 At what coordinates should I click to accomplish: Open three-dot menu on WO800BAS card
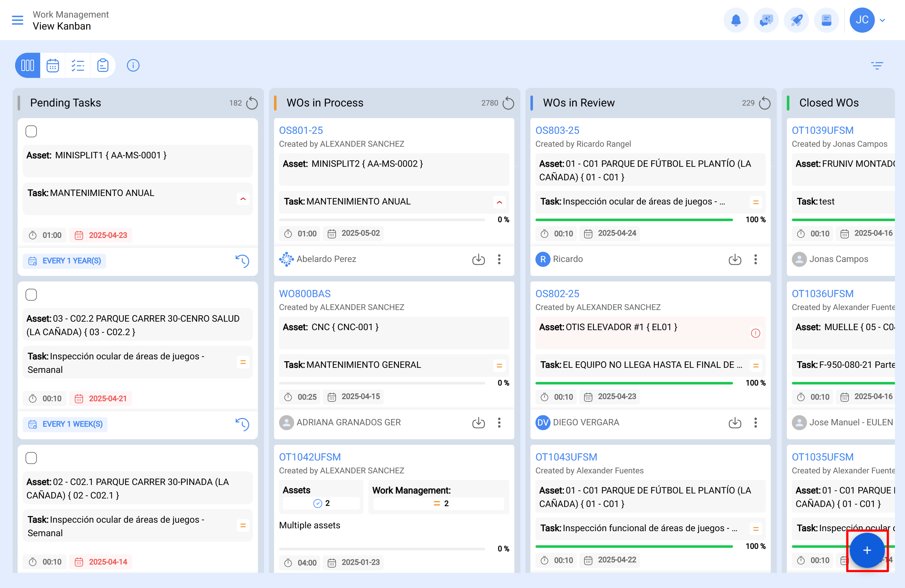(499, 423)
